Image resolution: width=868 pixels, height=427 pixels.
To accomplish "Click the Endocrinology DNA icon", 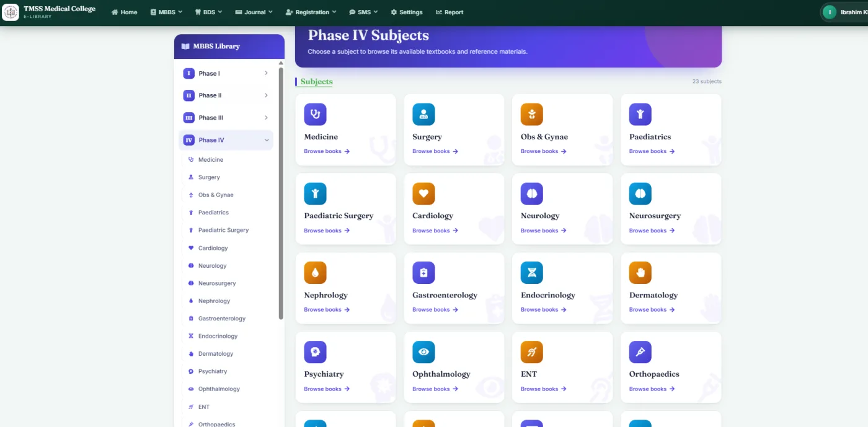I will coord(532,273).
